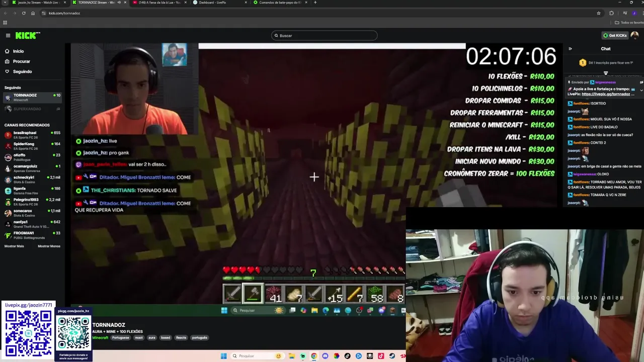The image size is (644, 362).
Task: Click the Minecraft category link below stream
Action: click(x=100, y=338)
